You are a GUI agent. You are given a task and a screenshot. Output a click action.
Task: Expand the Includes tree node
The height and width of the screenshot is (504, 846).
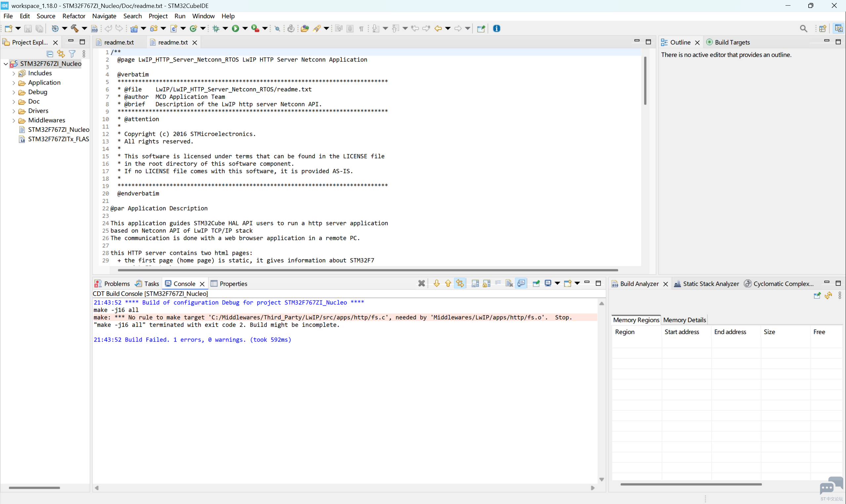click(x=14, y=73)
